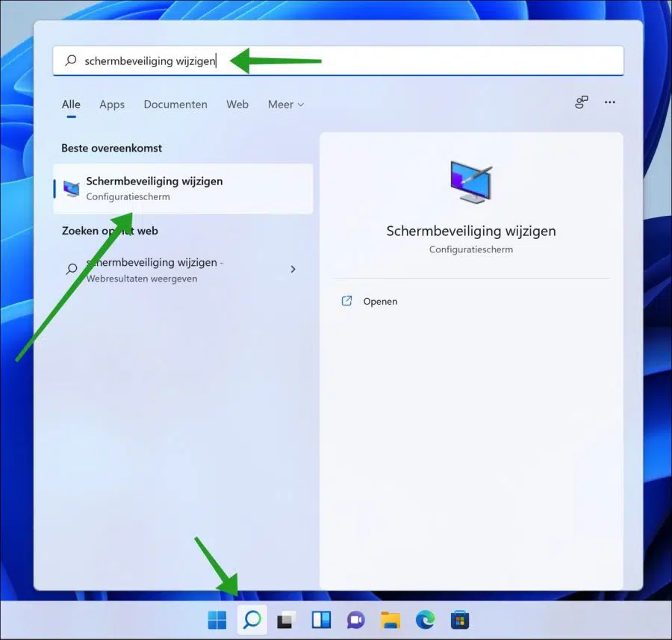Open File Explorer from the taskbar
The image size is (672, 640).
[391, 620]
